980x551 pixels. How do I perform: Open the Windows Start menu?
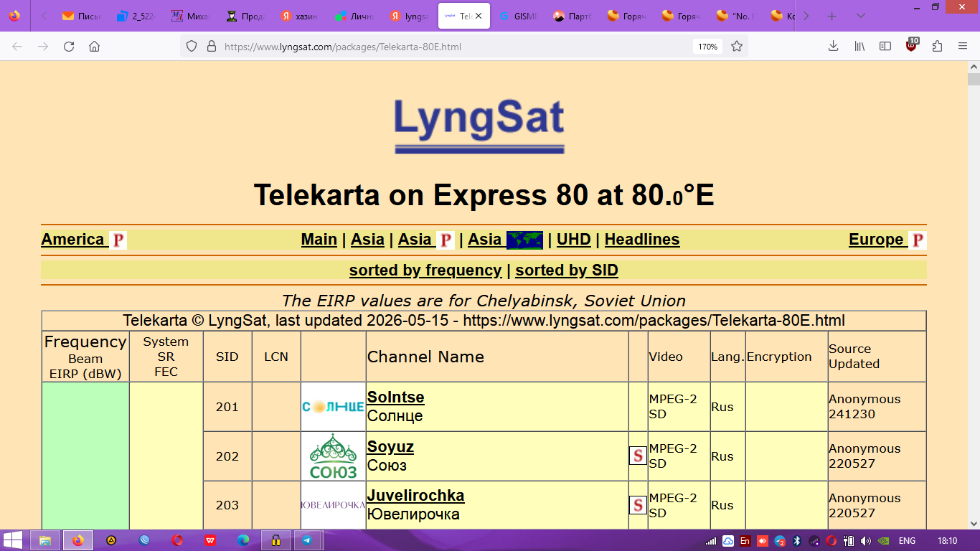[13, 540]
